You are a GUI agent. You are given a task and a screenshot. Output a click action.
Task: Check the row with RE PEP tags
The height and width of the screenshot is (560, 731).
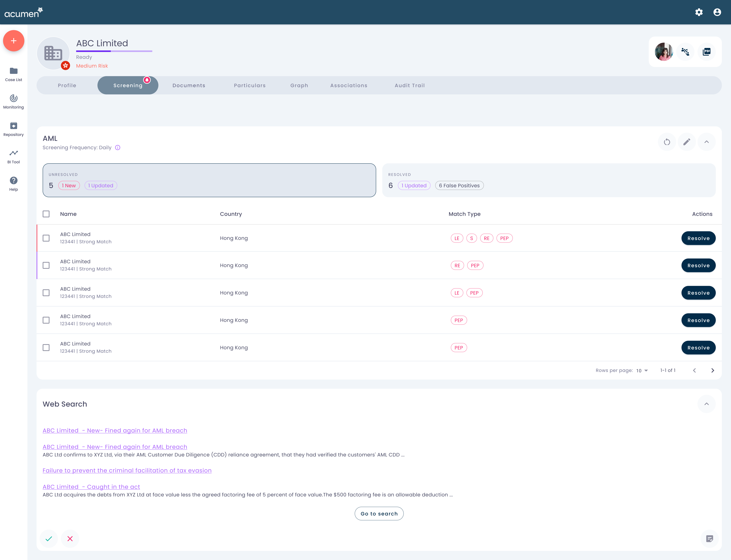pyautogui.click(x=46, y=265)
